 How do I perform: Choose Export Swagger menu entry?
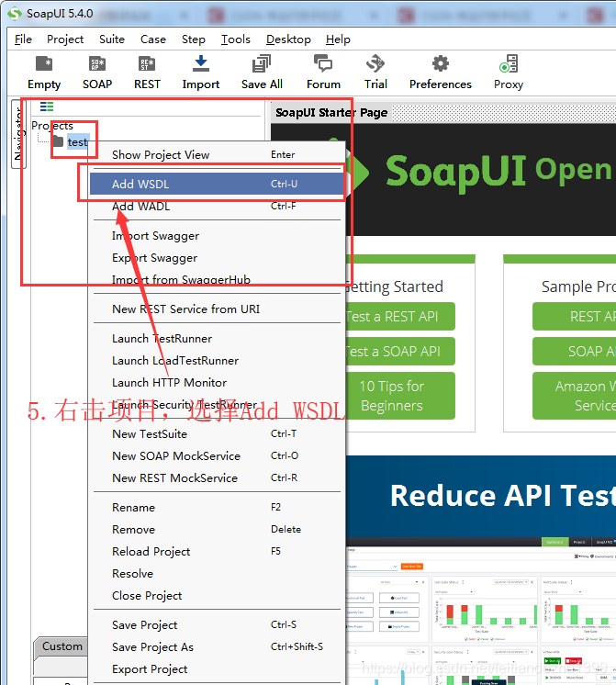tap(217, 258)
